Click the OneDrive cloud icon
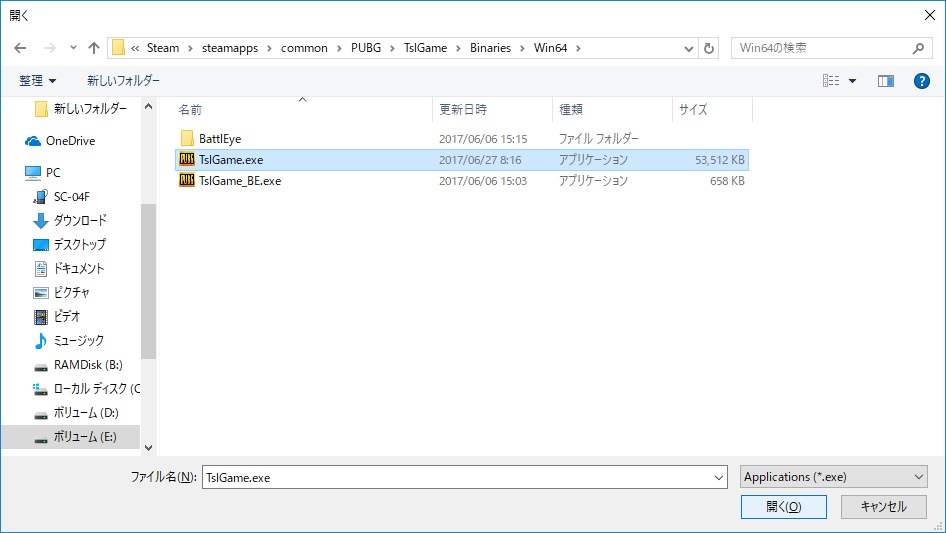The width and height of the screenshot is (946, 533). [33, 141]
